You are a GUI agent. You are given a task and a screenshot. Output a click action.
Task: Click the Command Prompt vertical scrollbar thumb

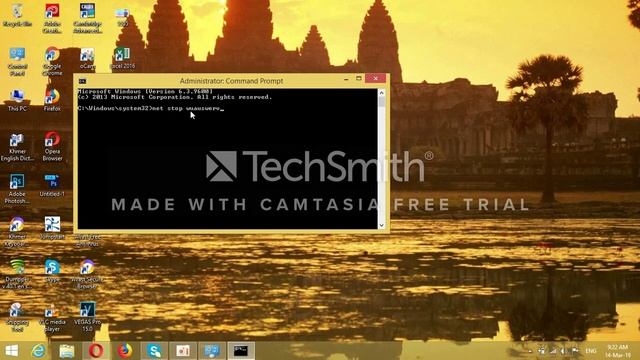click(x=381, y=102)
